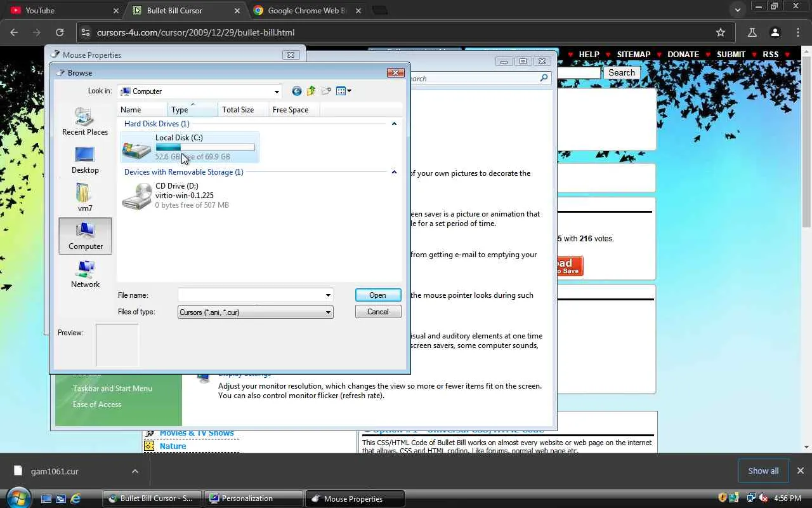Collapse the Devices with Removable Storage group
This screenshot has width=812, height=508.
click(394, 172)
